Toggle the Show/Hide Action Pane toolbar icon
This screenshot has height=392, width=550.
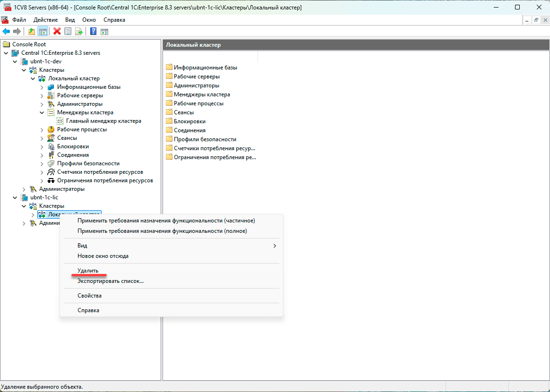(104, 32)
